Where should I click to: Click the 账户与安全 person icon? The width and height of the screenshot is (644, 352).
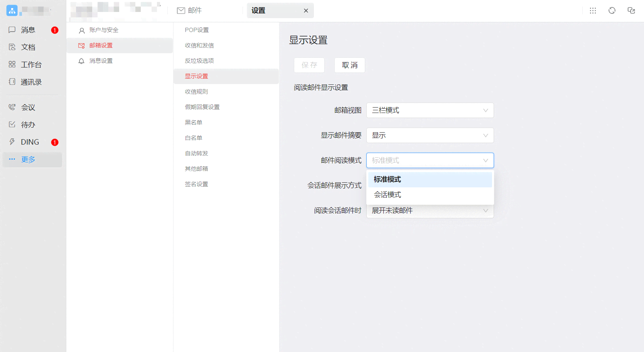(81, 30)
